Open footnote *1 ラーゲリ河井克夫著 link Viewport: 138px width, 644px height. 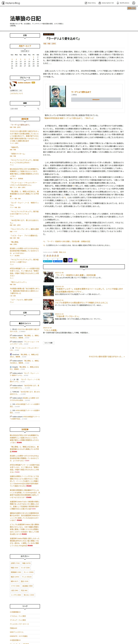(68, 241)
